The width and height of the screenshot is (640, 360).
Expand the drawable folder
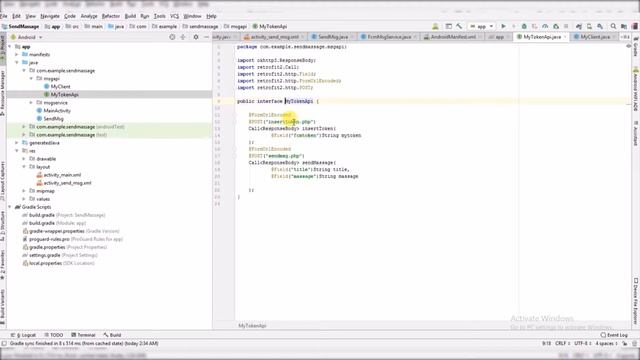24,159
